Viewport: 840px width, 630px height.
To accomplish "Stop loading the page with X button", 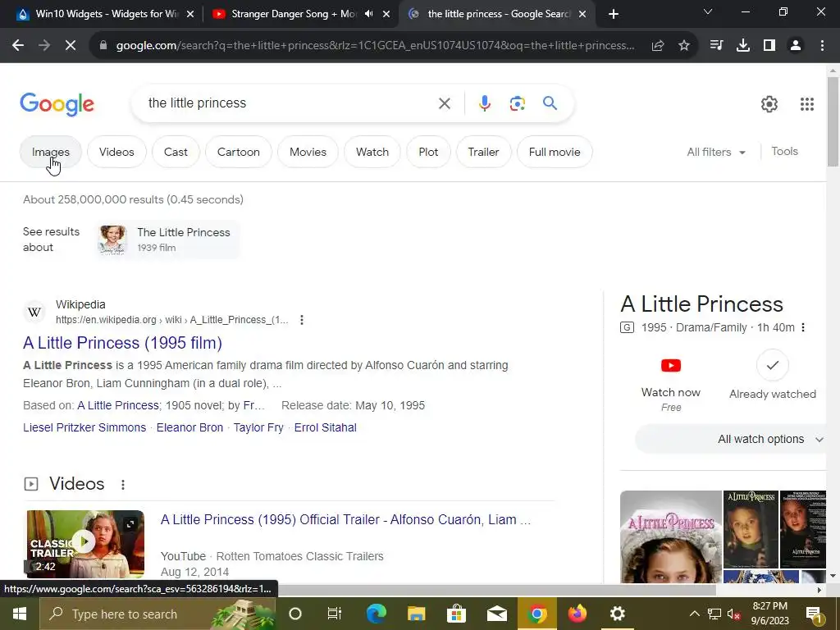I will 71,46.
